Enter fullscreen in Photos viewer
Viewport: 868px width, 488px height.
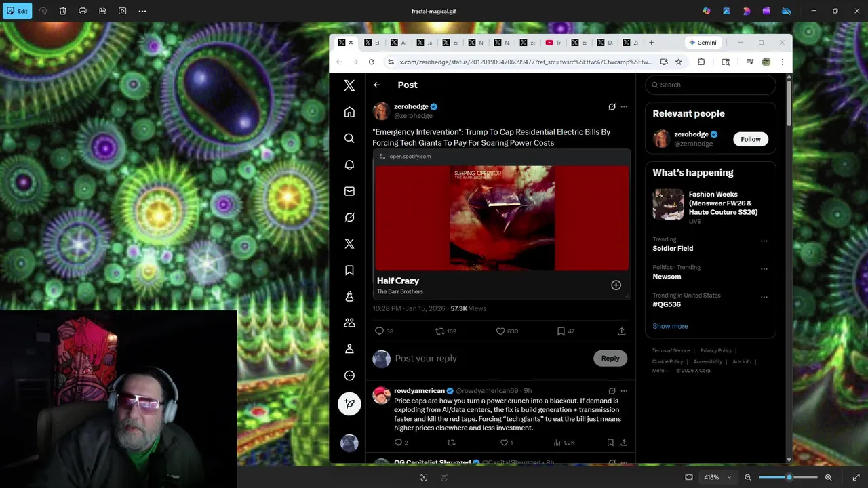(856, 477)
